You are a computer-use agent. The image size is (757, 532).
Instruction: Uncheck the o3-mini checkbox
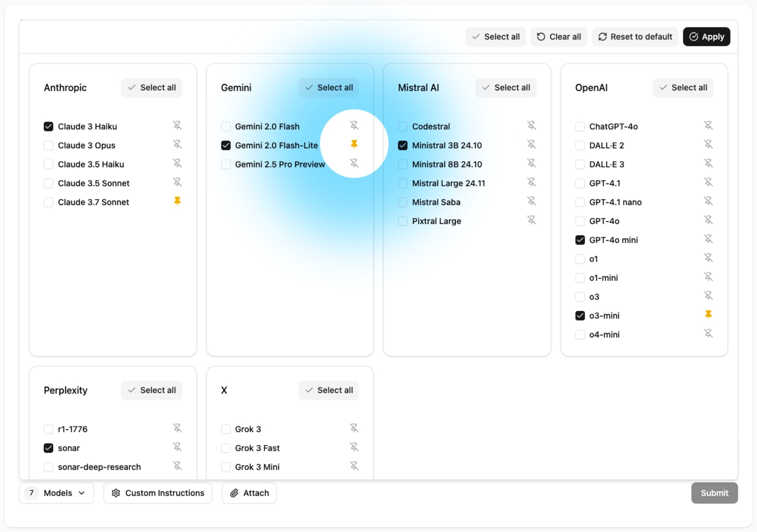tap(580, 316)
